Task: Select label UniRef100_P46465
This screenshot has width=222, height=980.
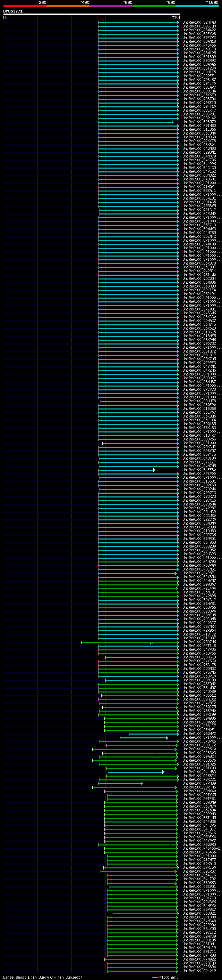Action: coord(199,852)
